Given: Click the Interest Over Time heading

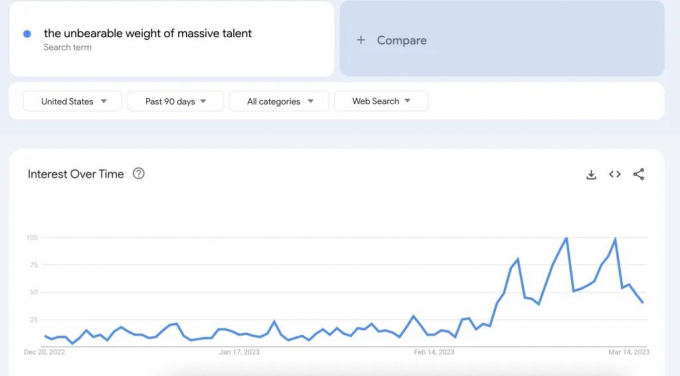Looking at the screenshot, I should 76,174.
